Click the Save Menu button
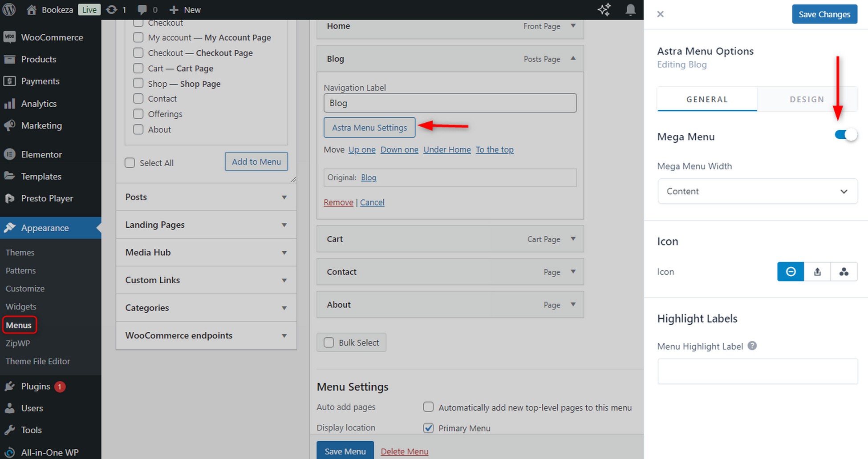868x459 pixels. (x=345, y=451)
